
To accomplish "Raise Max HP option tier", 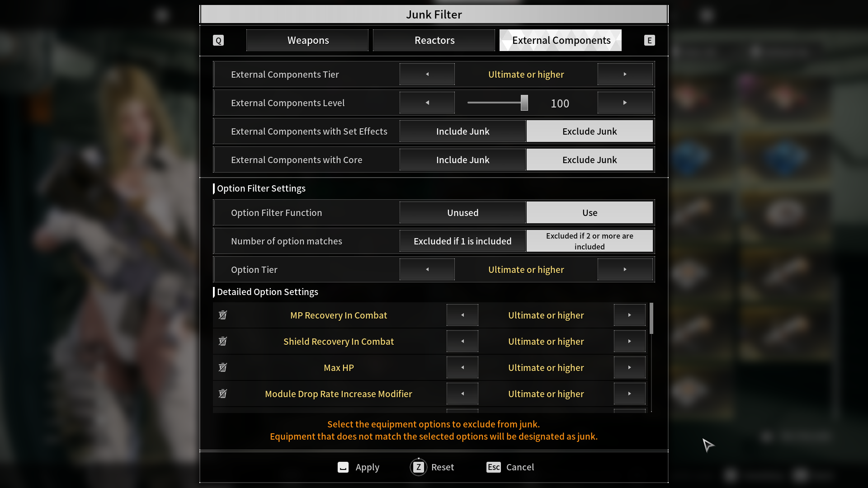I will 629,367.
